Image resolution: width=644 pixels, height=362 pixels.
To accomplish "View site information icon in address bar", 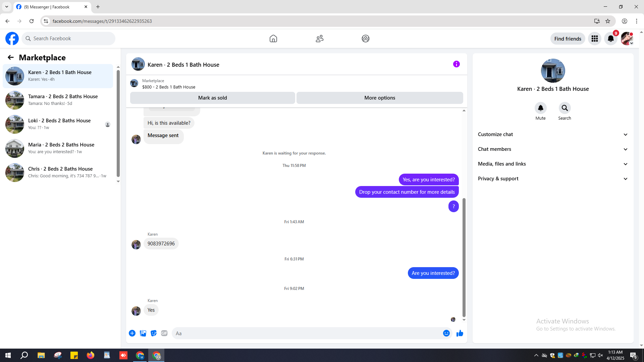I will point(46,21).
